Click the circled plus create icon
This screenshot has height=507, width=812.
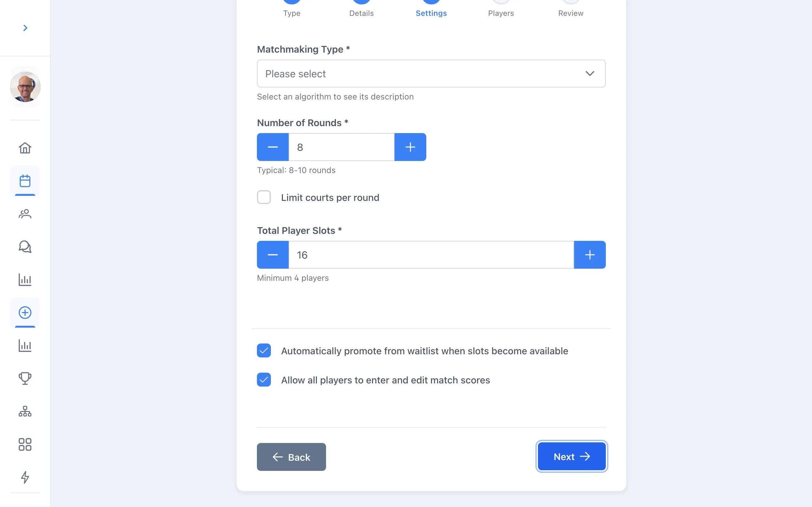coord(25,312)
